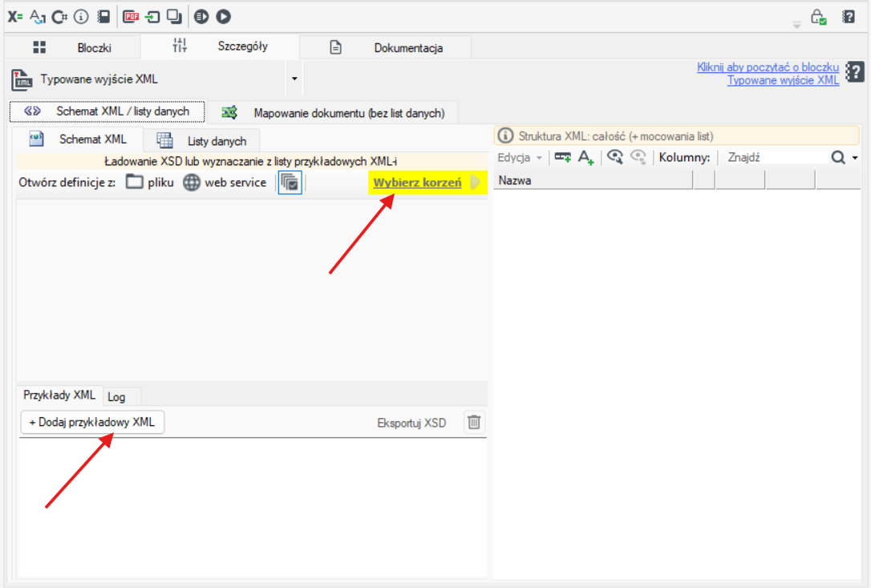
Task: Toggle the stacked windows checkbox icon
Action: pyautogui.click(x=290, y=182)
